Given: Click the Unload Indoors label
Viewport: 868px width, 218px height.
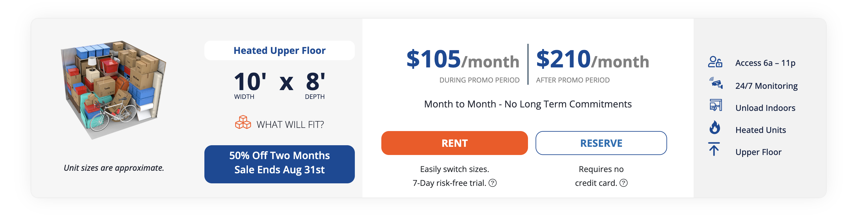Looking at the screenshot, I should pos(765,108).
